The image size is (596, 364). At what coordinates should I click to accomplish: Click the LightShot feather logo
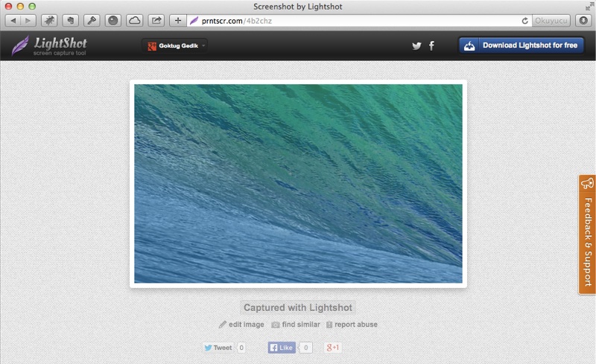20,45
